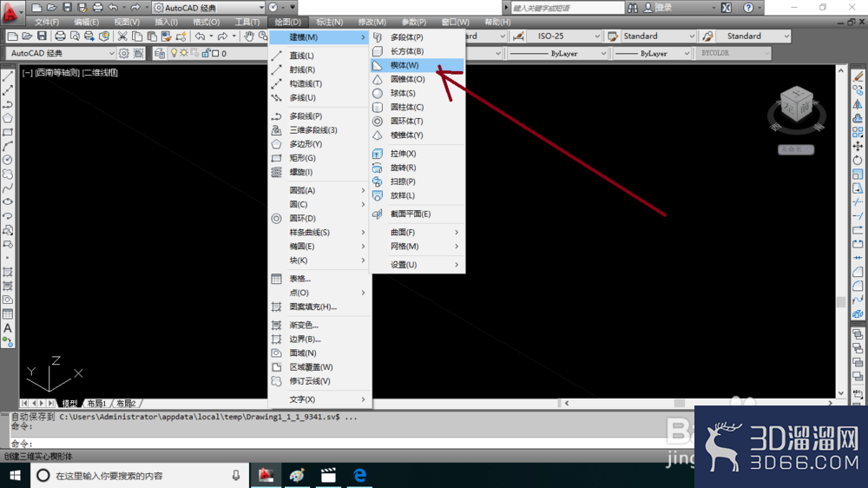The height and width of the screenshot is (488, 868).
Task: Select the Wedge (楔体) menu item
Action: (417, 65)
